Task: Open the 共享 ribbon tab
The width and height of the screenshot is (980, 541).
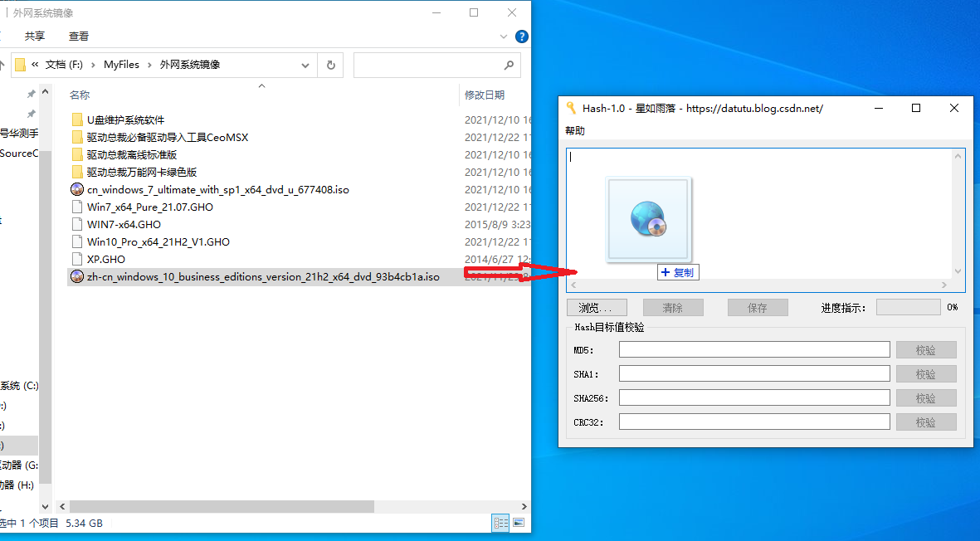Action: (35, 37)
